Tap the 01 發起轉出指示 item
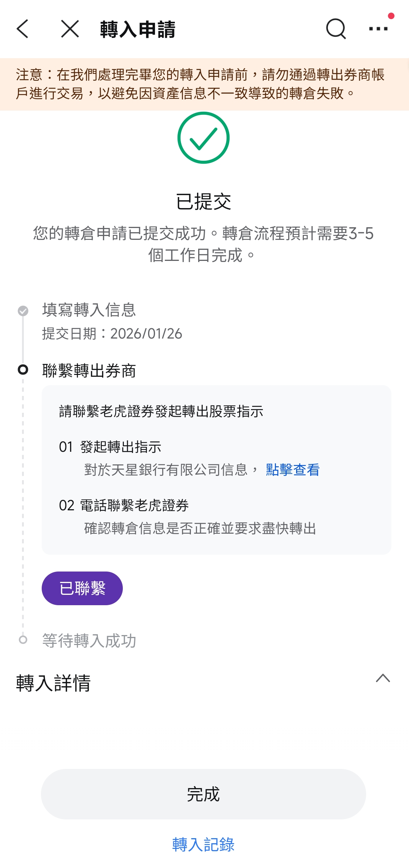 click(110, 447)
